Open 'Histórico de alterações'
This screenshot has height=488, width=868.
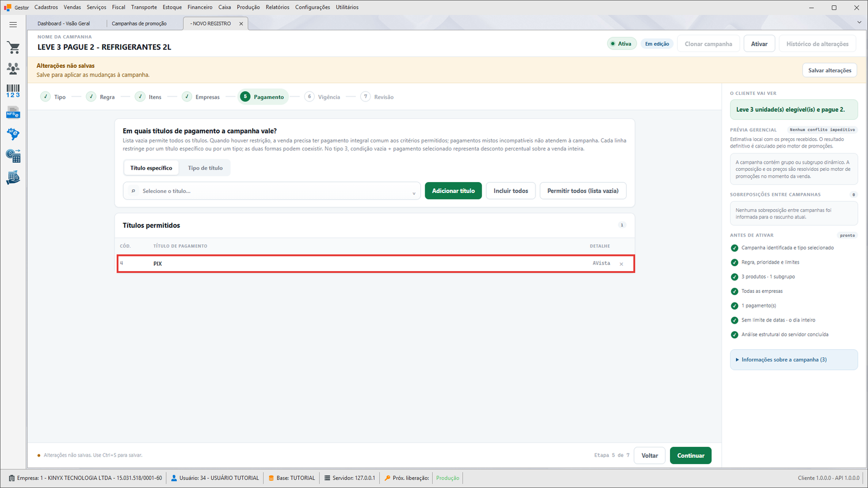[818, 44]
